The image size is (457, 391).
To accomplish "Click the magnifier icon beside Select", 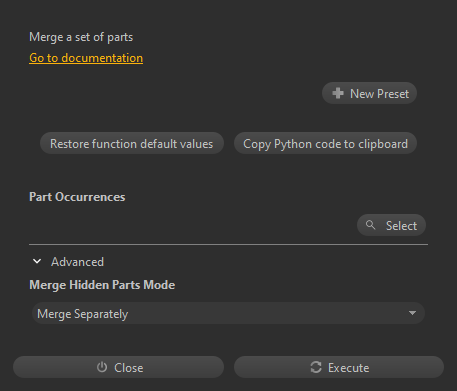I will tap(370, 225).
